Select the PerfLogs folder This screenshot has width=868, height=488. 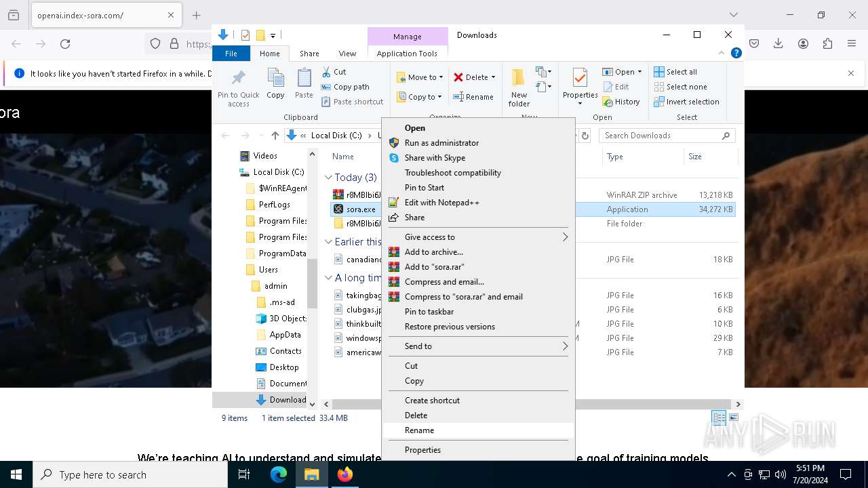274,205
